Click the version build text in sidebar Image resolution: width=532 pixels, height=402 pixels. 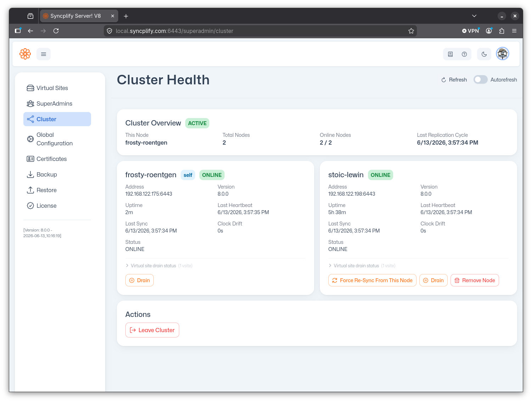(x=43, y=233)
